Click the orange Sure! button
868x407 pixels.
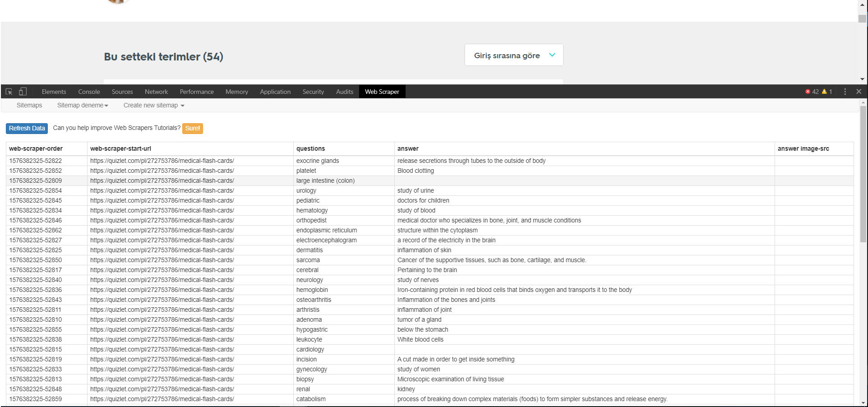pos(192,129)
